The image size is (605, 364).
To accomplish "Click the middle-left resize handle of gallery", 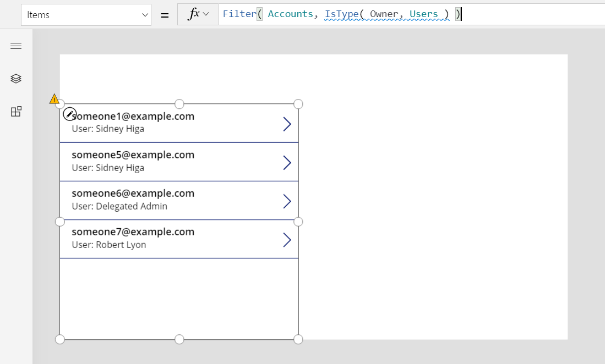I will coord(60,222).
